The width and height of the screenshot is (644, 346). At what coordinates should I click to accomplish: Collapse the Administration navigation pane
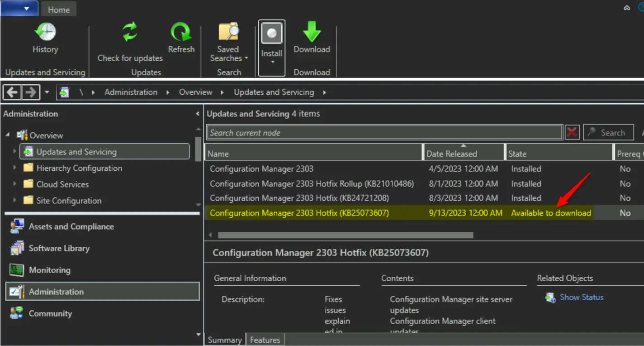pos(197,114)
